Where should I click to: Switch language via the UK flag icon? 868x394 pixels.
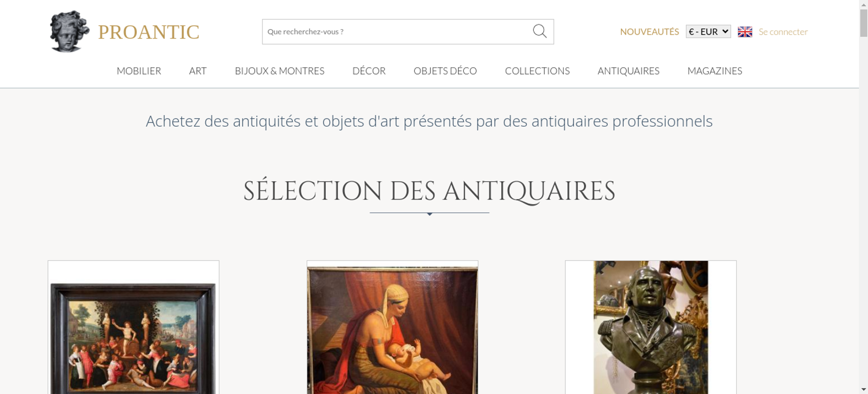click(745, 32)
